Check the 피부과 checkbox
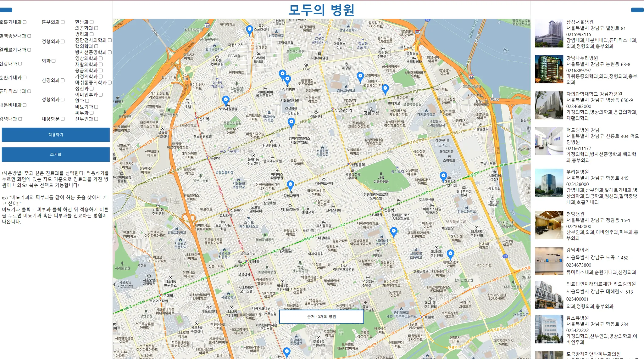This screenshot has height=359, width=644. 92,113
